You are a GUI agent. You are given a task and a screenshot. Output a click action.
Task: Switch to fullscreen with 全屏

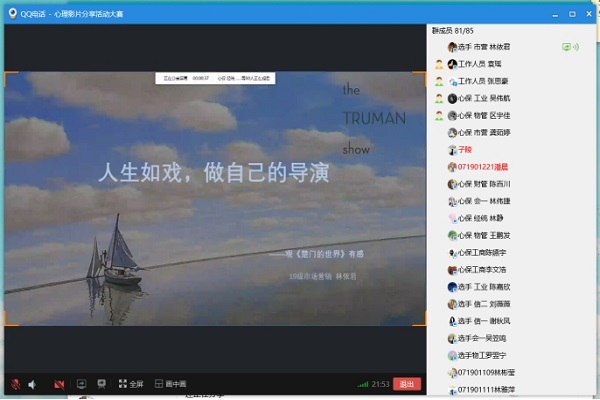tap(131, 384)
